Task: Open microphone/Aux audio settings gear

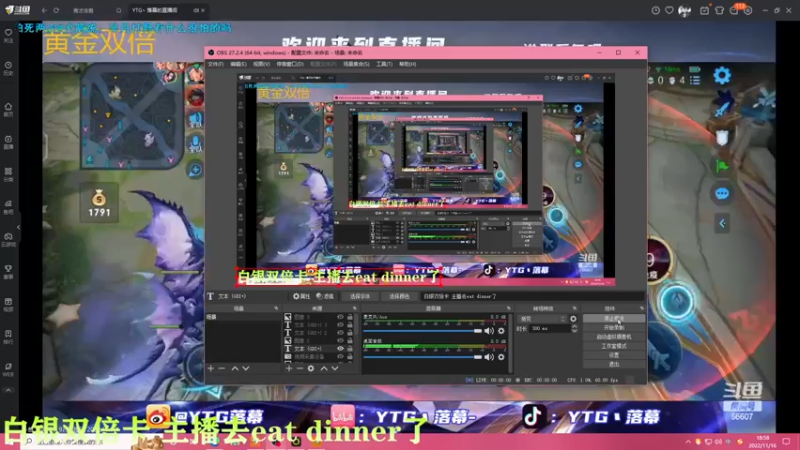Action: tap(501, 331)
